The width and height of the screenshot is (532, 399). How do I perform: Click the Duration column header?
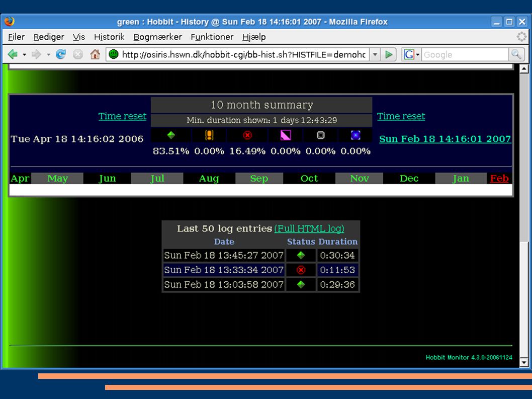click(x=338, y=242)
